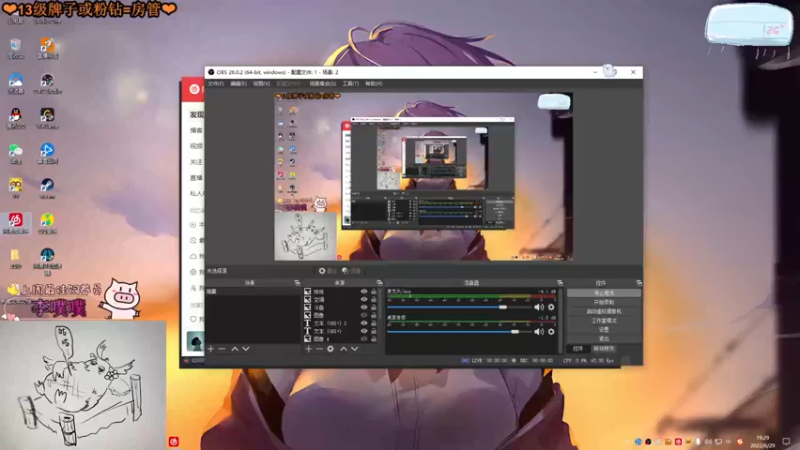Open the filters button on the source toolbar
Viewport: 800px width, 450px height.
(x=351, y=271)
